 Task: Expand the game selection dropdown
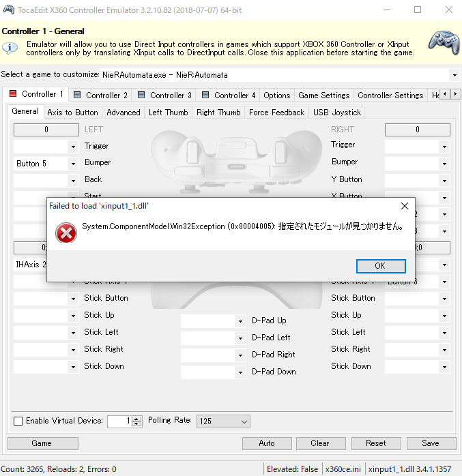(454, 74)
